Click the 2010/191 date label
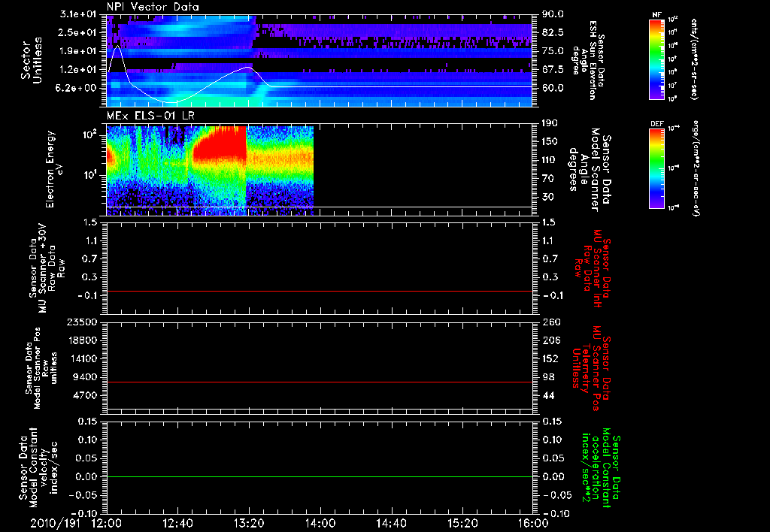This screenshot has width=770, height=532. pos(55,523)
